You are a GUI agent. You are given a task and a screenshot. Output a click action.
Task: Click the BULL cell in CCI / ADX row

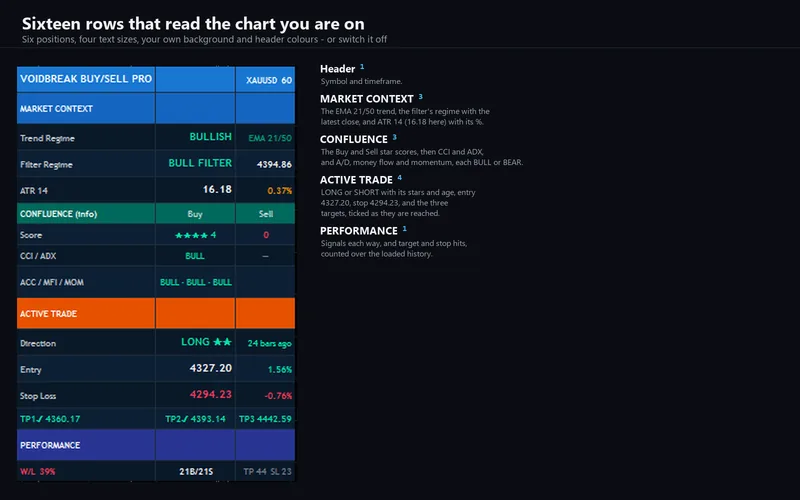195,256
